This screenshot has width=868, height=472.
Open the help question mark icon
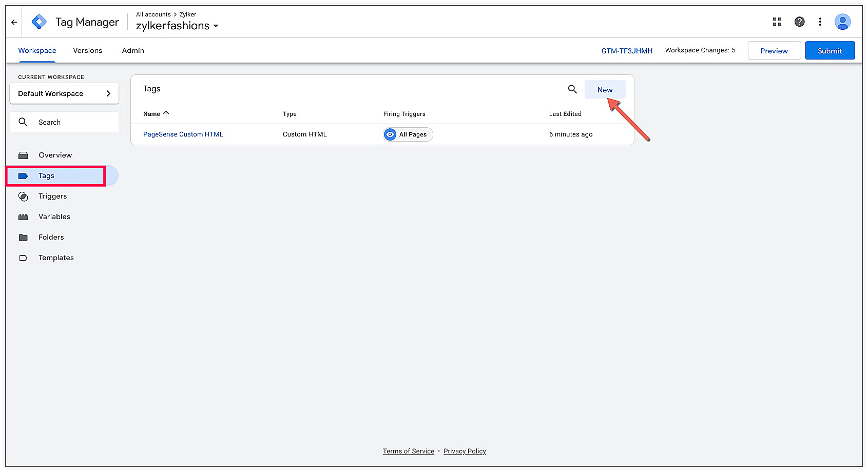(x=799, y=22)
